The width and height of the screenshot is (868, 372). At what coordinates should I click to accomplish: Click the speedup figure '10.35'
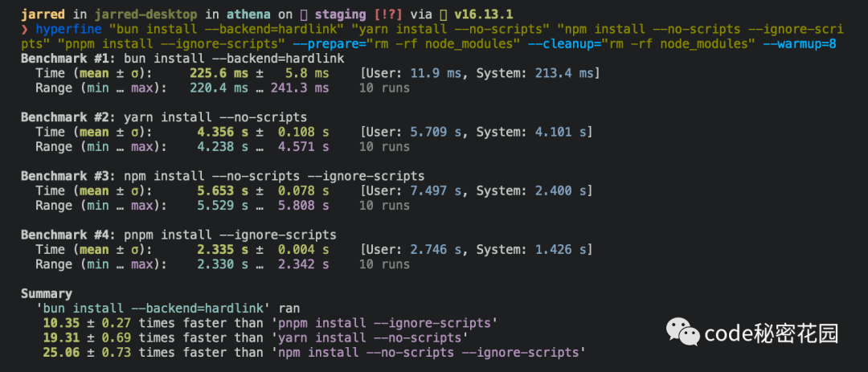point(61,323)
